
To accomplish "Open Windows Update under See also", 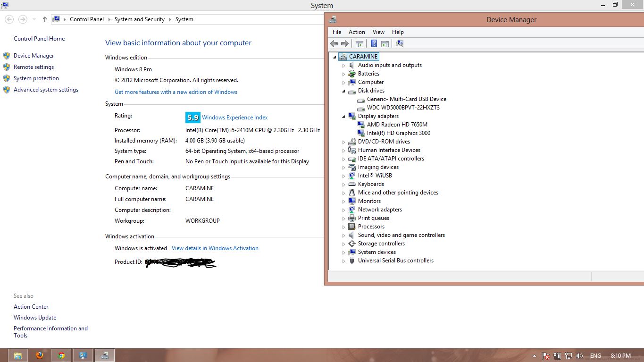I will click(35, 318).
